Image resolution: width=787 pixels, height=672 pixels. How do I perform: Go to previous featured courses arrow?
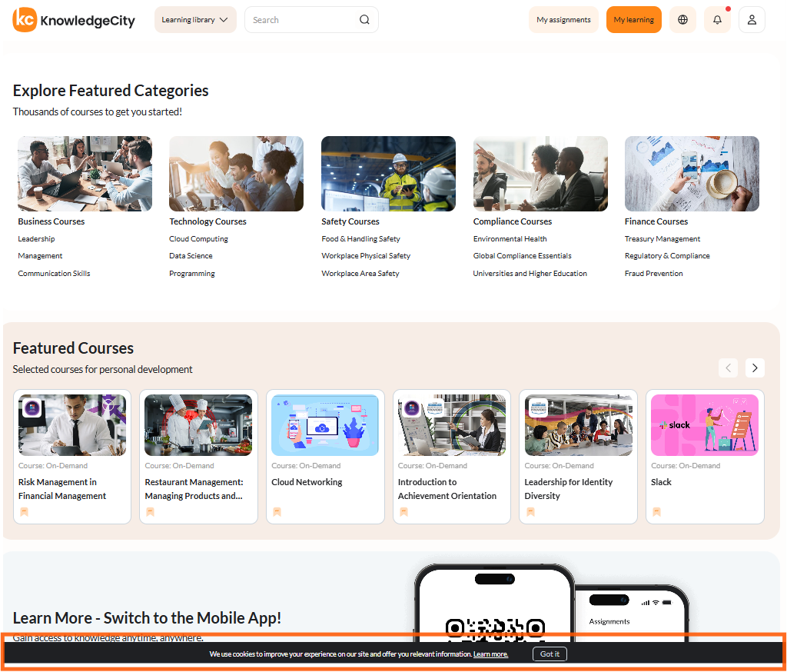tap(729, 368)
